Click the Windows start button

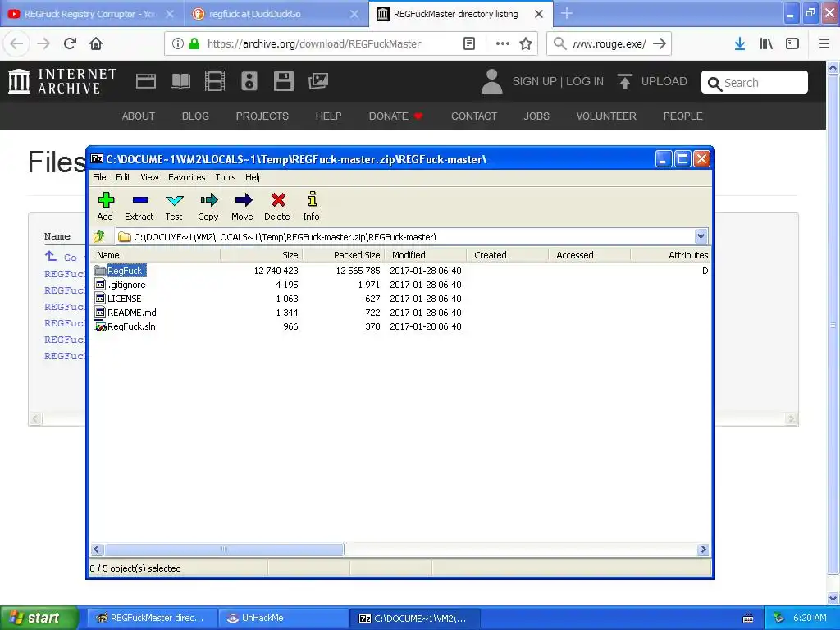coord(39,618)
